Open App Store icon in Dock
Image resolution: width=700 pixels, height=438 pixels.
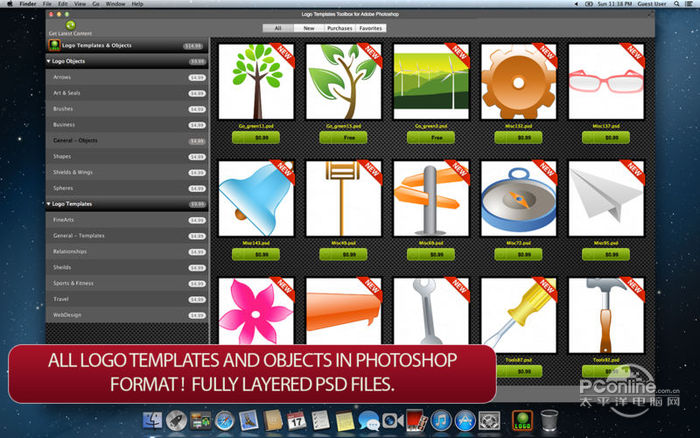(465, 421)
